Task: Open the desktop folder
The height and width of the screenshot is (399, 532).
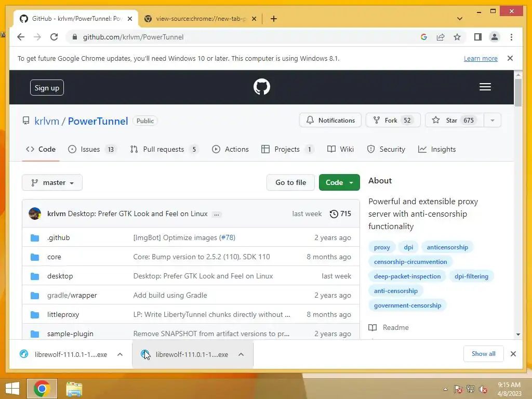Action: 60,276
